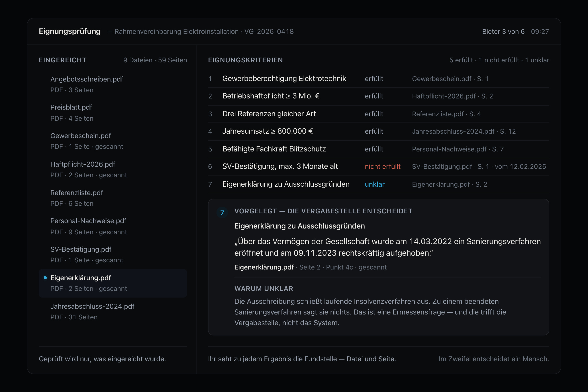Click footer note 'Im Zweifel entscheidet ein Mensch.'
The image size is (588, 392).
click(x=494, y=359)
